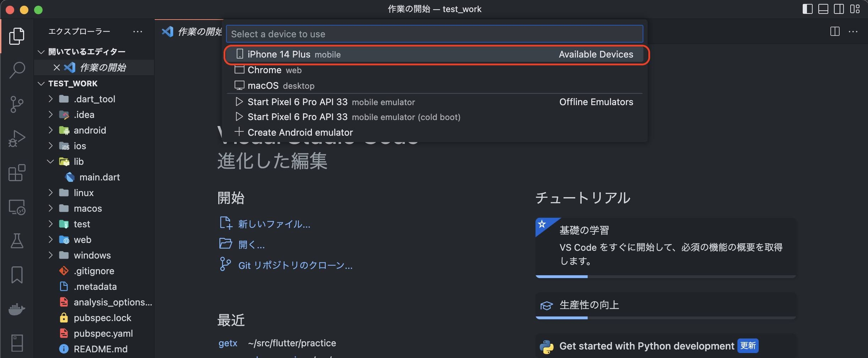Toggle the secondary side bar layout button
Screen dimensions: 868x358
click(839, 9)
